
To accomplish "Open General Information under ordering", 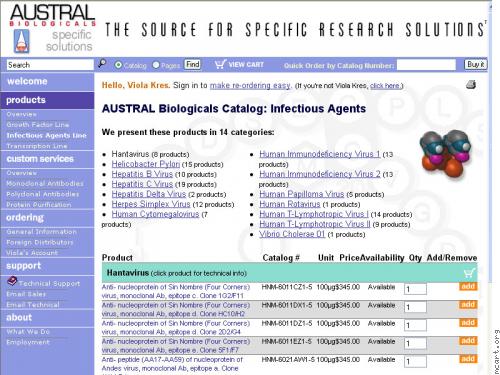I will [x=41, y=232].
